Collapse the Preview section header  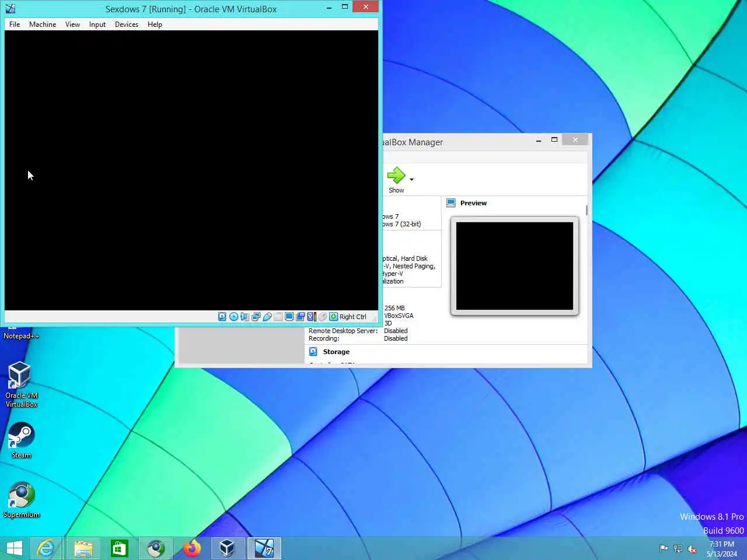(473, 203)
